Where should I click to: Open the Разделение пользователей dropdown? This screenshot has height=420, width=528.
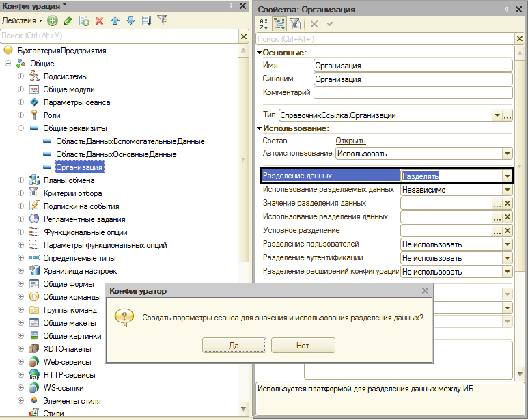(507, 244)
